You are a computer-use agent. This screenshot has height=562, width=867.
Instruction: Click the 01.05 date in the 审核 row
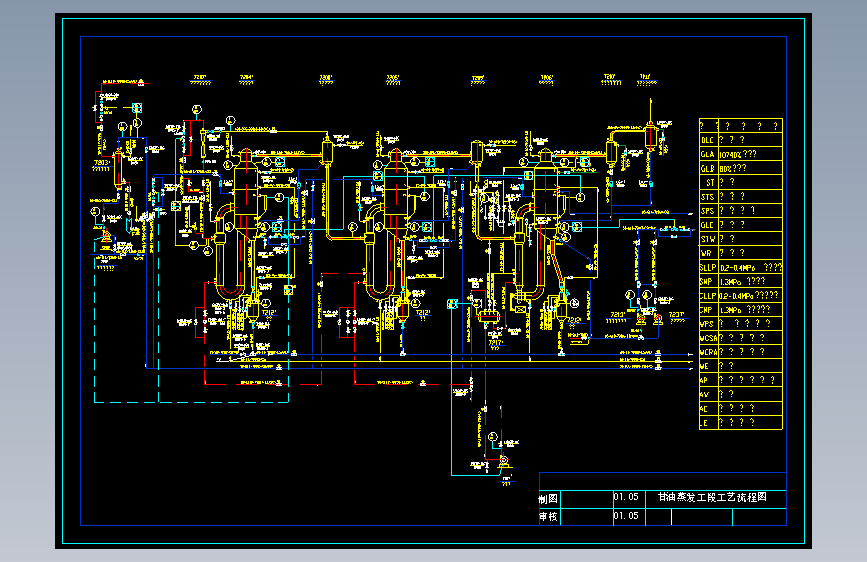[626, 516]
